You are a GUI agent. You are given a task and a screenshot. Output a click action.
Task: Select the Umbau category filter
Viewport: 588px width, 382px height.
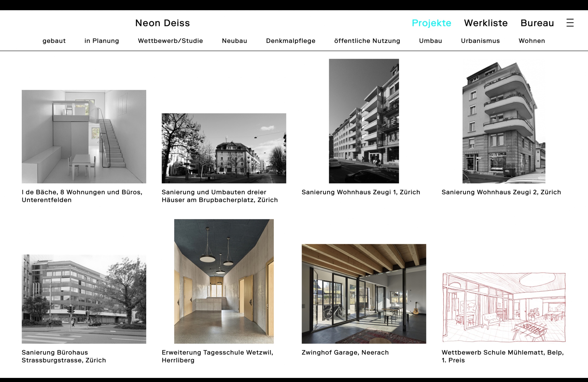click(x=430, y=41)
